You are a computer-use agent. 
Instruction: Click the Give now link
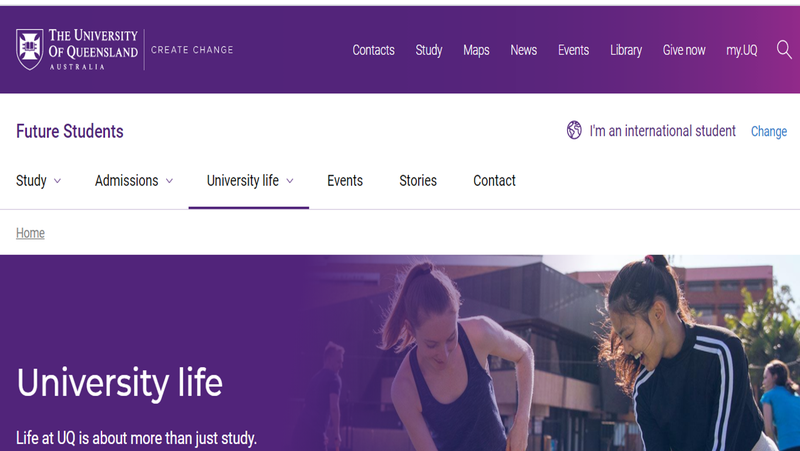coord(684,50)
